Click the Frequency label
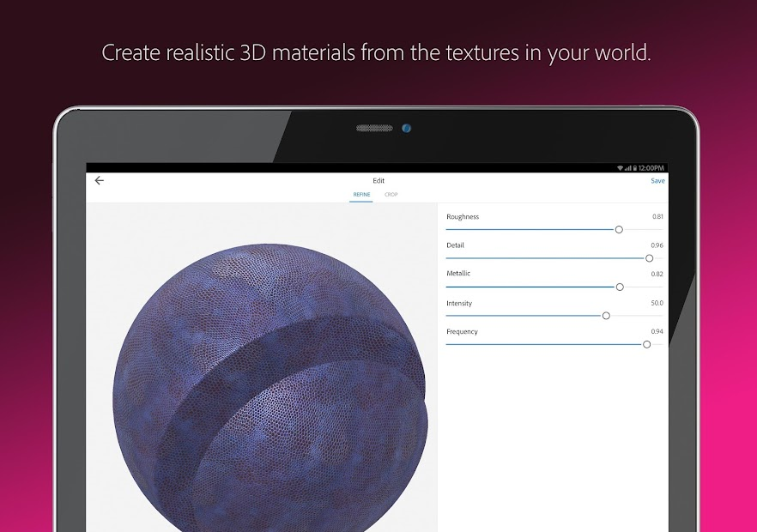The height and width of the screenshot is (532, 757). point(462,331)
